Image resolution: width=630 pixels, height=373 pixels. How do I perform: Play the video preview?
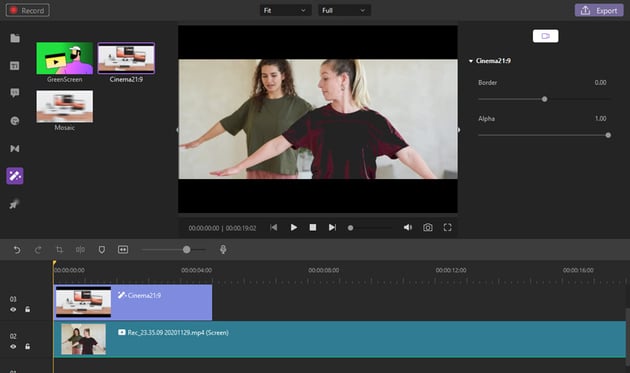(294, 227)
